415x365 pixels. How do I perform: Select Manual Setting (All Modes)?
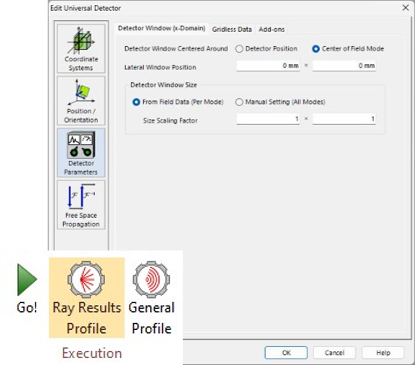point(280,102)
